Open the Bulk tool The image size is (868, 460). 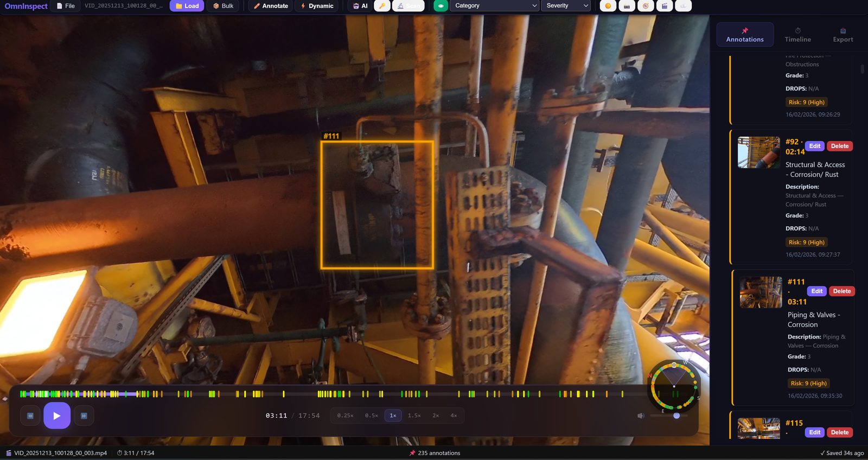pos(223,6)
